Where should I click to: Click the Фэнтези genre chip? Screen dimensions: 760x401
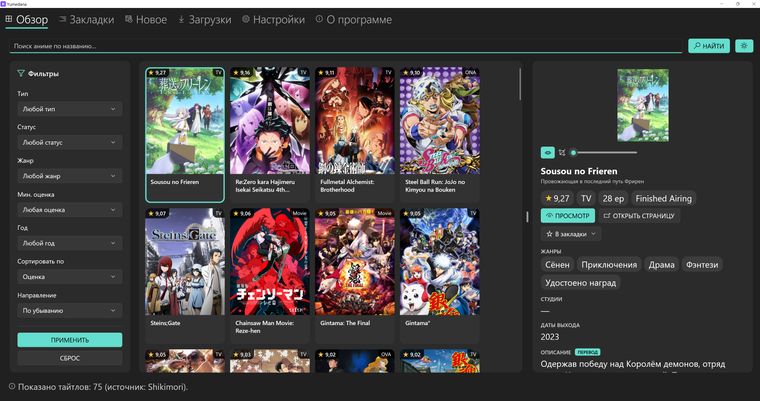702,265
